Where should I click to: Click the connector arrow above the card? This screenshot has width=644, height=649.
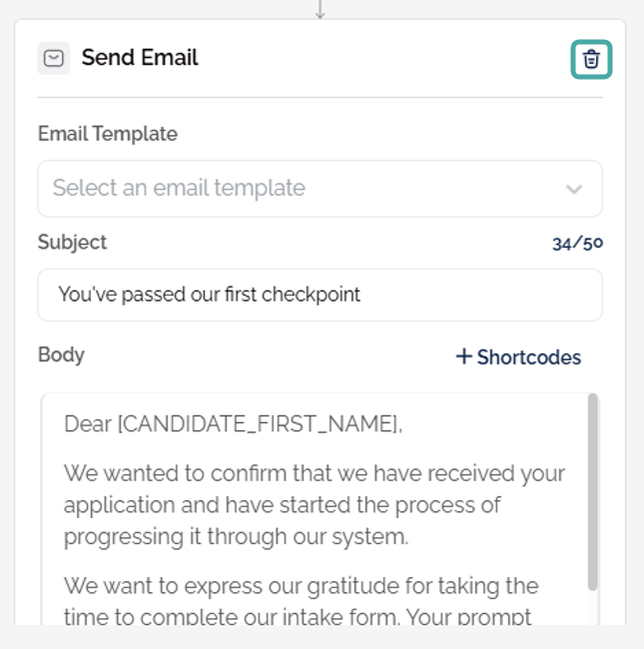coord(320,10)
